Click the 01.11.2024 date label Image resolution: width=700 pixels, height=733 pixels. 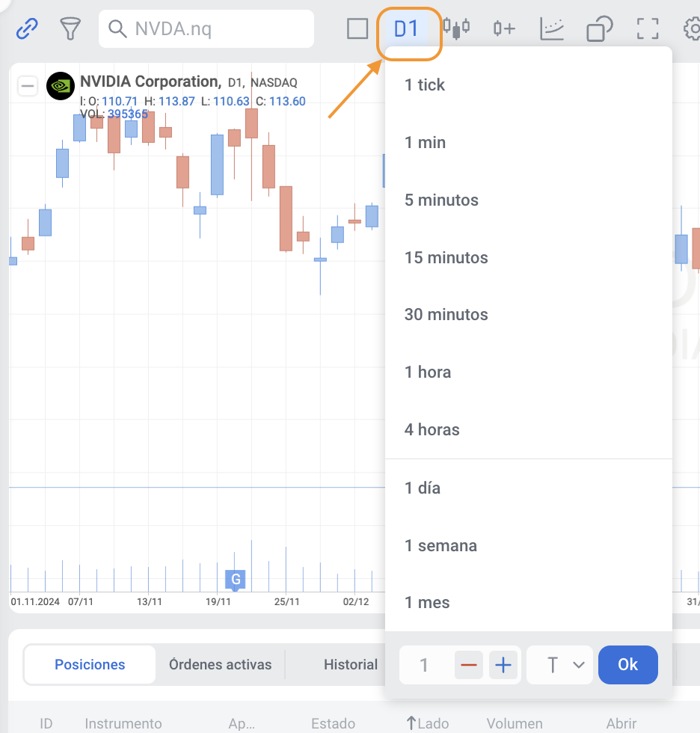(35, 601)
